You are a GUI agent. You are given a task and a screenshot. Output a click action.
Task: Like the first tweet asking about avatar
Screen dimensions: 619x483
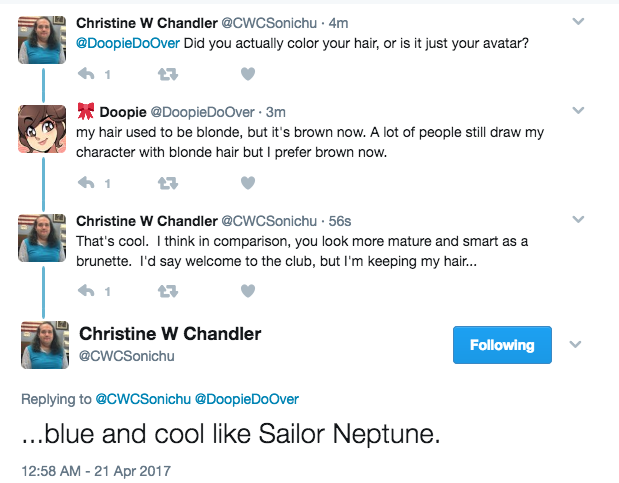coord(248,74)
